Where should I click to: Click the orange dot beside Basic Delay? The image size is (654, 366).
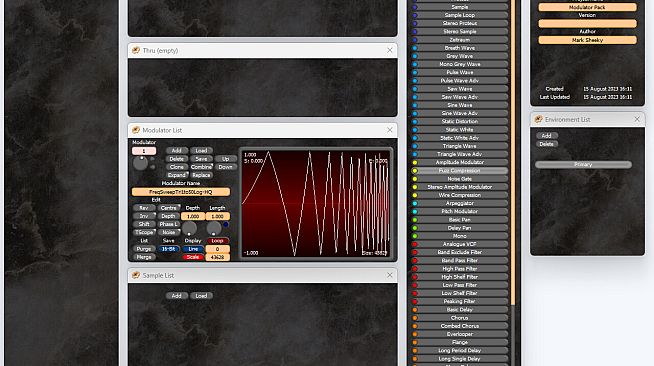(x=415, y=310)
